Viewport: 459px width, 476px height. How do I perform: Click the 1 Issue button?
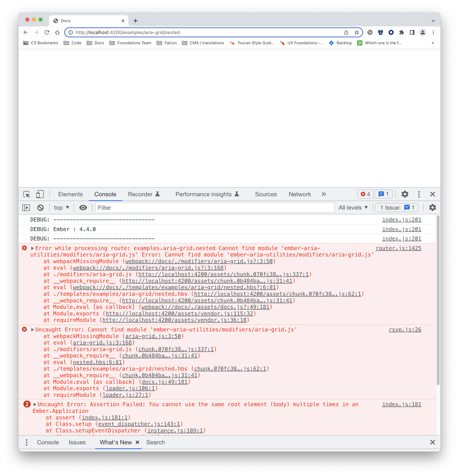[x=396, y=208]
